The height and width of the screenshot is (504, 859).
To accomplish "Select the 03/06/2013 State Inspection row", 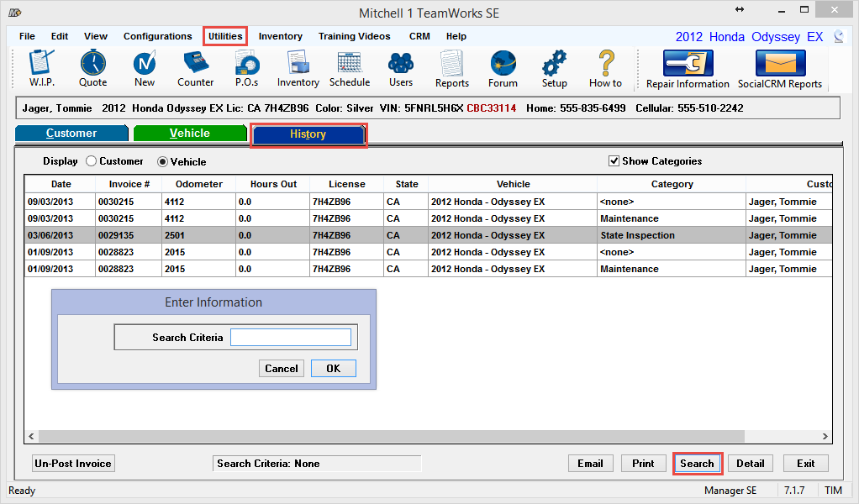I will (x=429, y=235).
